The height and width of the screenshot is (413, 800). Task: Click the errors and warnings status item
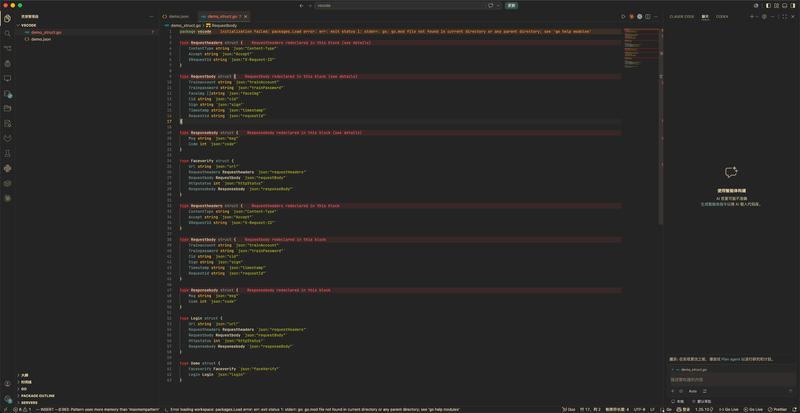tap(23, 409)
